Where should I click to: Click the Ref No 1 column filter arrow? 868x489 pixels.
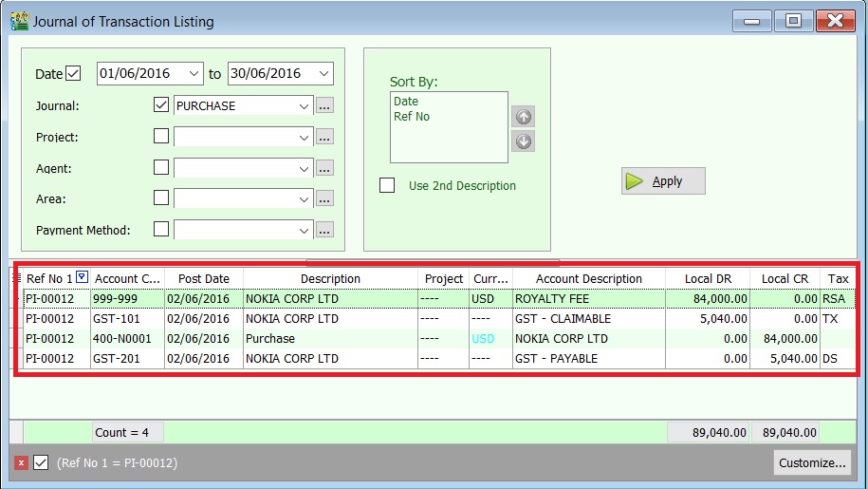82,277
